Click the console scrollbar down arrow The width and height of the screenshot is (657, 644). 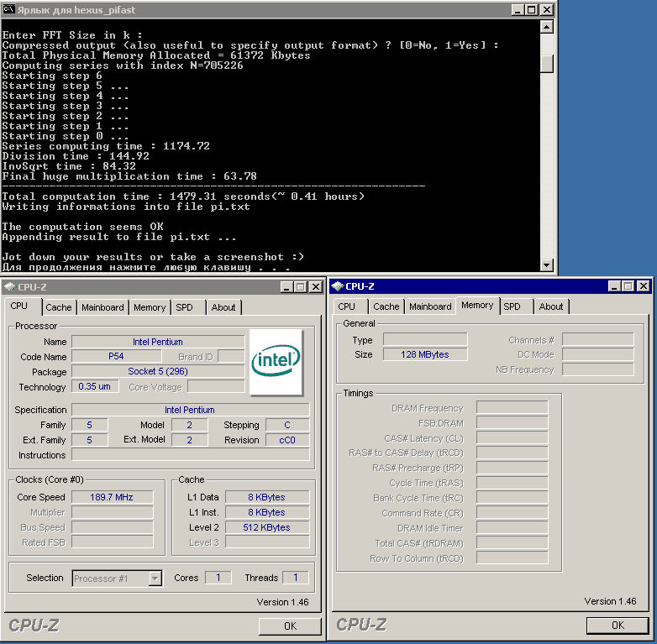[546, 264]
